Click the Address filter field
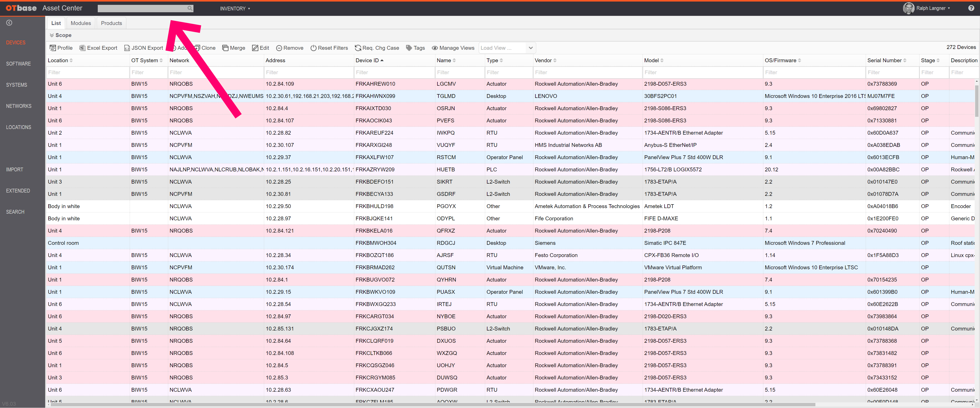Image resolution: width=980 pixels, height=408 pixels. (x=309, y=72)
